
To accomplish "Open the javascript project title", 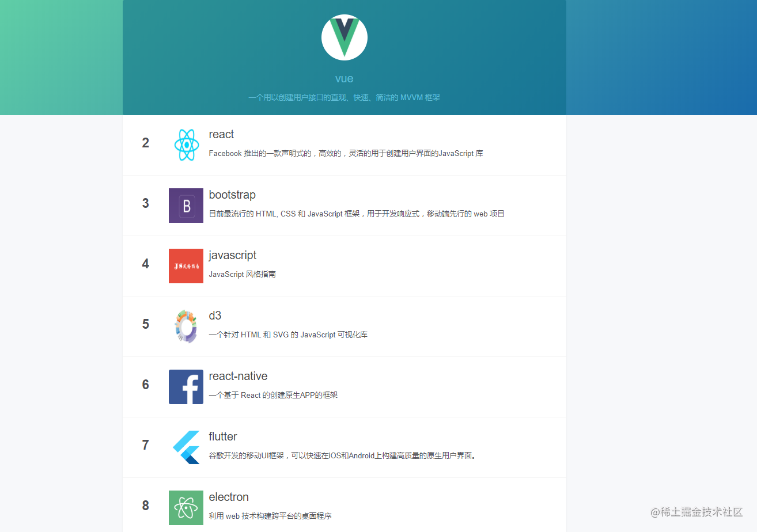I will pyautogui.click(x=233, y=255).
